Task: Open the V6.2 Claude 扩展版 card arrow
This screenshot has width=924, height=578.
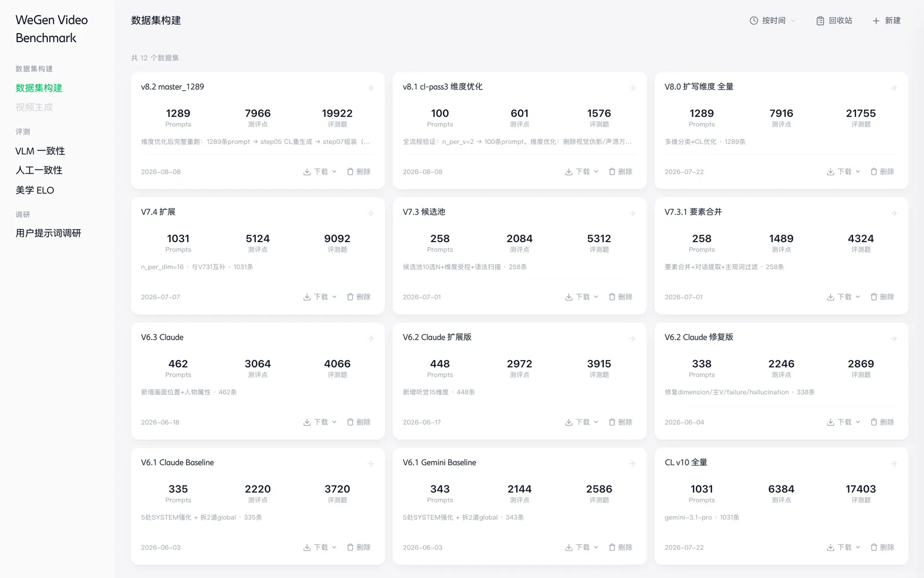Action: click(632, 339)
